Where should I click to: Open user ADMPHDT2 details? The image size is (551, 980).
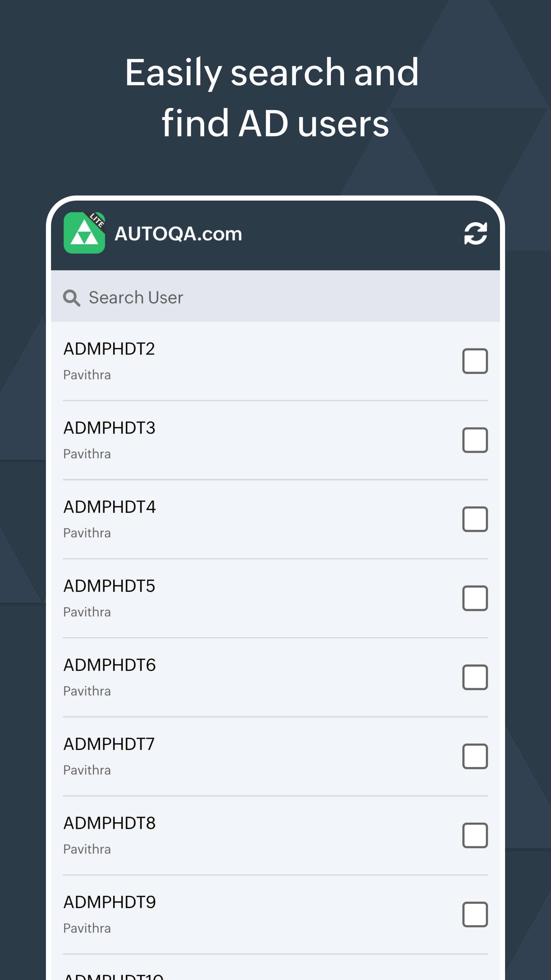coord(109,349)
